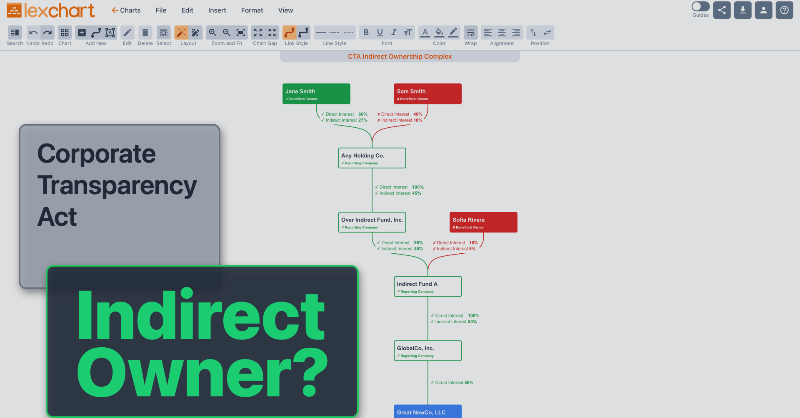This screenshot has height=418, width=800.
Task: Click the Edit pencil icon
Action: click(127, 33)
